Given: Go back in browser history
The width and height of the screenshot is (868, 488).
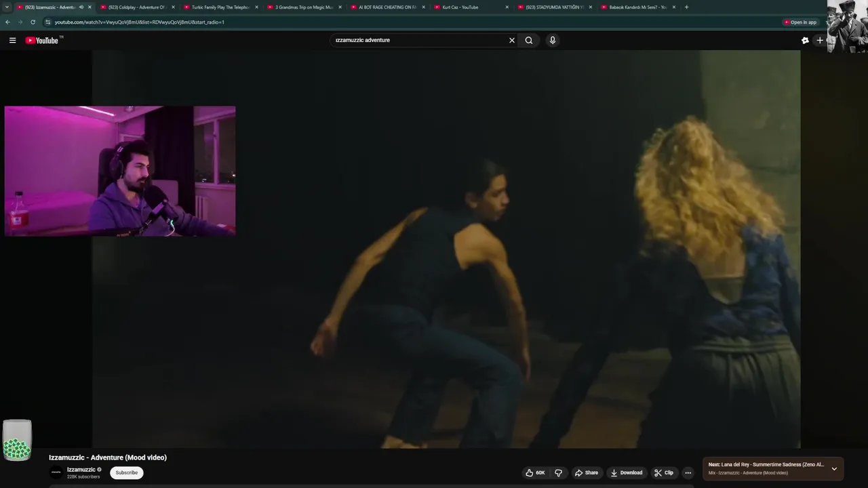Looking at the screenshot, I should coord(7,22).
